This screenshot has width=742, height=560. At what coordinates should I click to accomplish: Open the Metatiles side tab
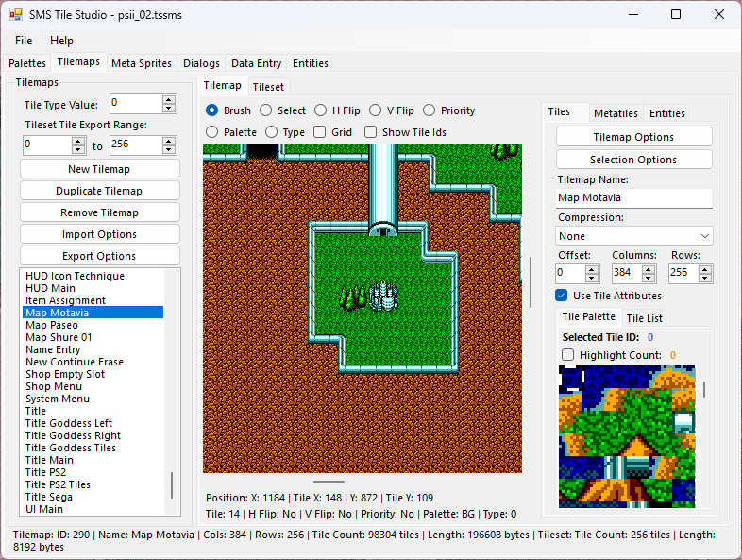click(x=616, y=113)
